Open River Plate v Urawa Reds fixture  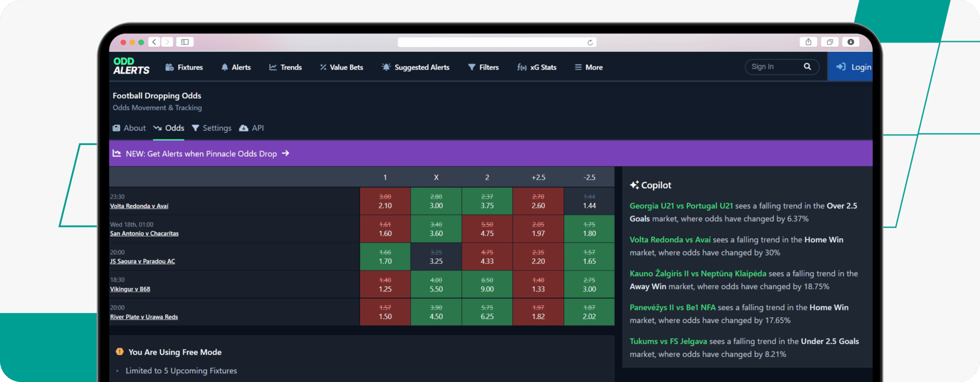(144, 317)
